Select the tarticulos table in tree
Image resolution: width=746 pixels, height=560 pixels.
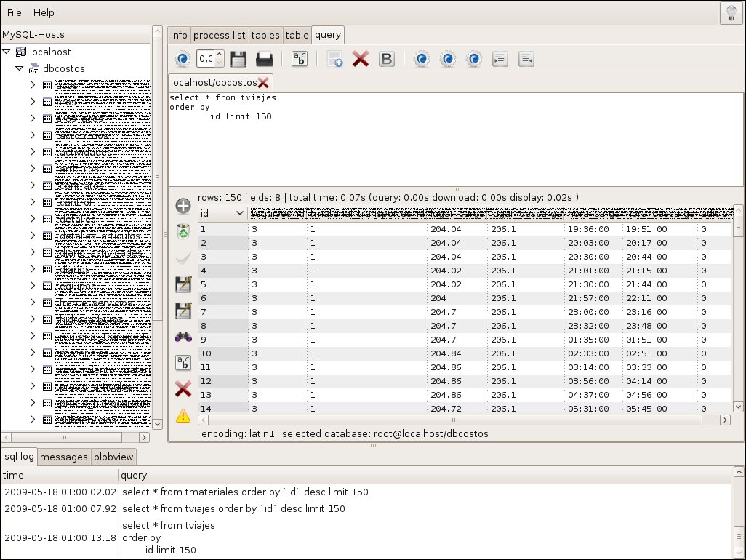click(x=78, y=169)
